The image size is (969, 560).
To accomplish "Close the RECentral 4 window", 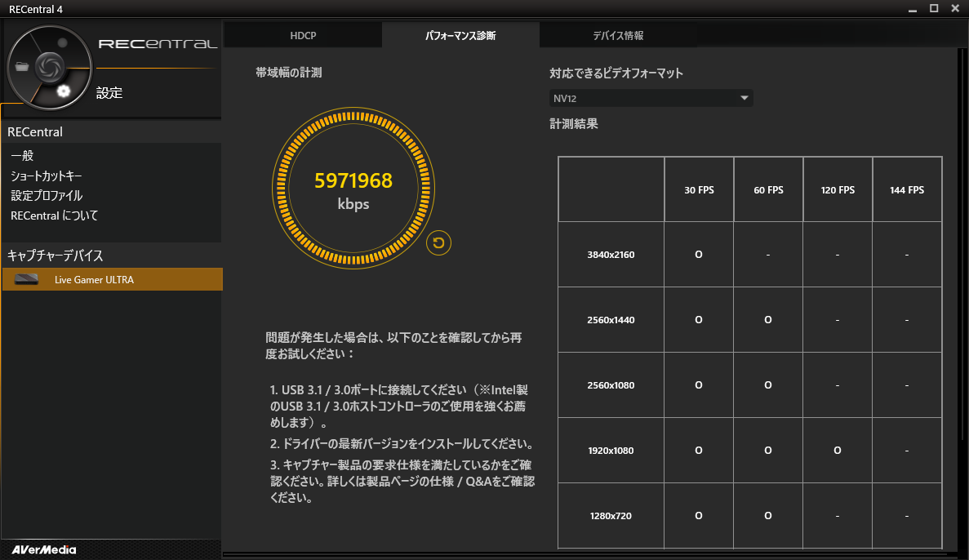I will click(955, 9).
